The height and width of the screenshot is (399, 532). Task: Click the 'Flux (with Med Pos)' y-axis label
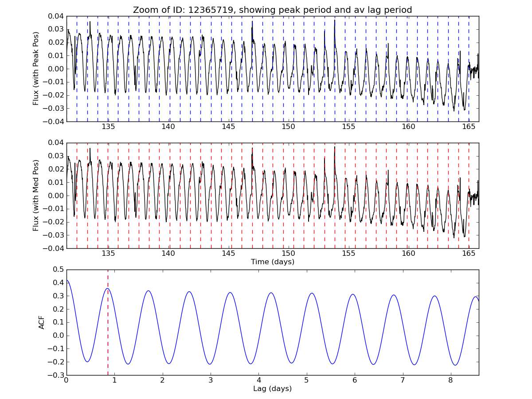[36, 195]
